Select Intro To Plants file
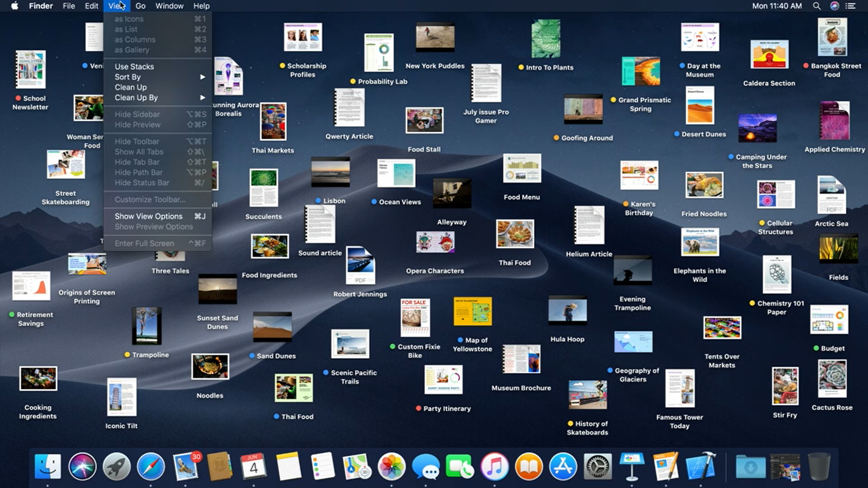 [546, 38]
